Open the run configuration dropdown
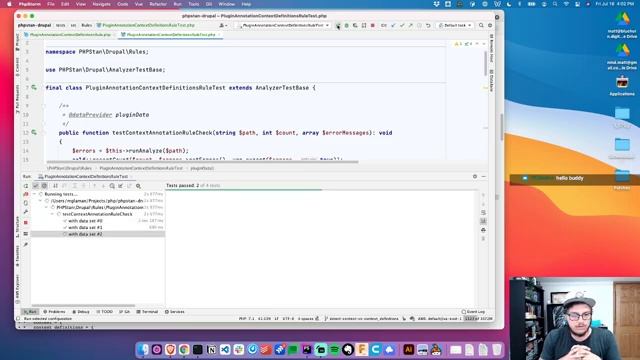 click(x=284, y=25)
